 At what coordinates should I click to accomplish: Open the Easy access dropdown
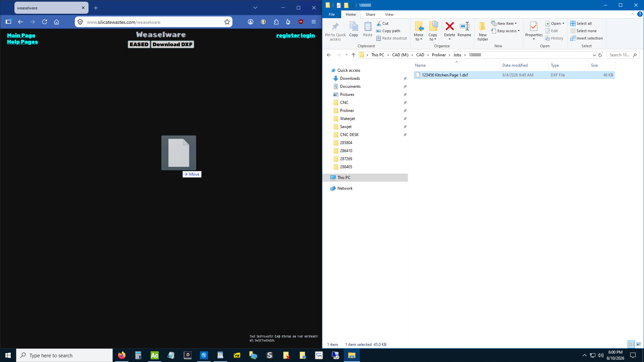(505, 31)
